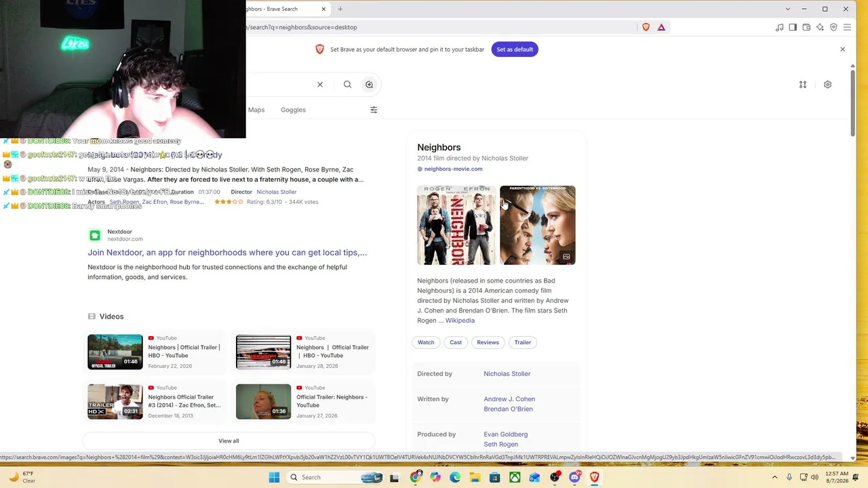Screen dimensions: 868x488
Task: Open Microsoft Edge from the taskbar
Action: (455, 477)
